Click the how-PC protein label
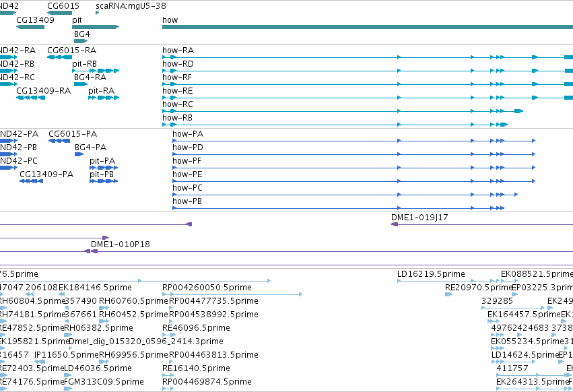The image size is (573, 392). (x=187, y=188)
